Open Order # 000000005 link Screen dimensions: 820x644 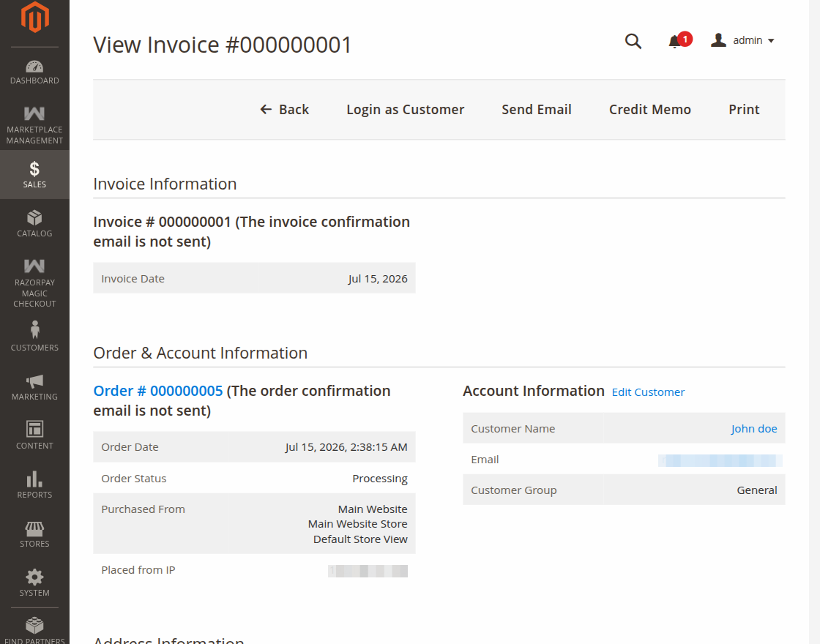point(158,391)
